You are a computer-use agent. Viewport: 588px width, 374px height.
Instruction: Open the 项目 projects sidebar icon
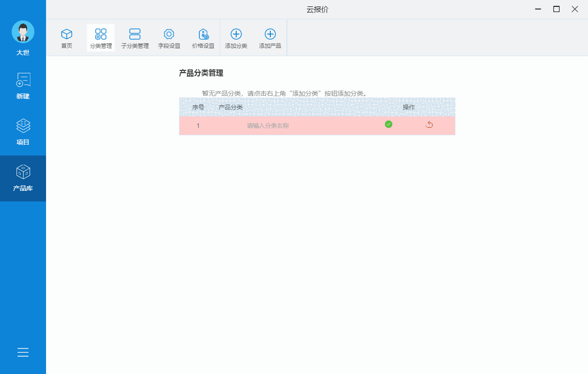[23, 132]
